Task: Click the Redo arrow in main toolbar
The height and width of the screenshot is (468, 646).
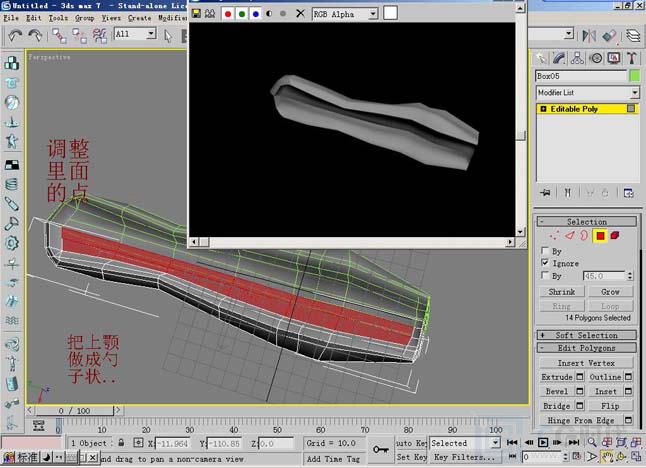Action: point(35,35)
